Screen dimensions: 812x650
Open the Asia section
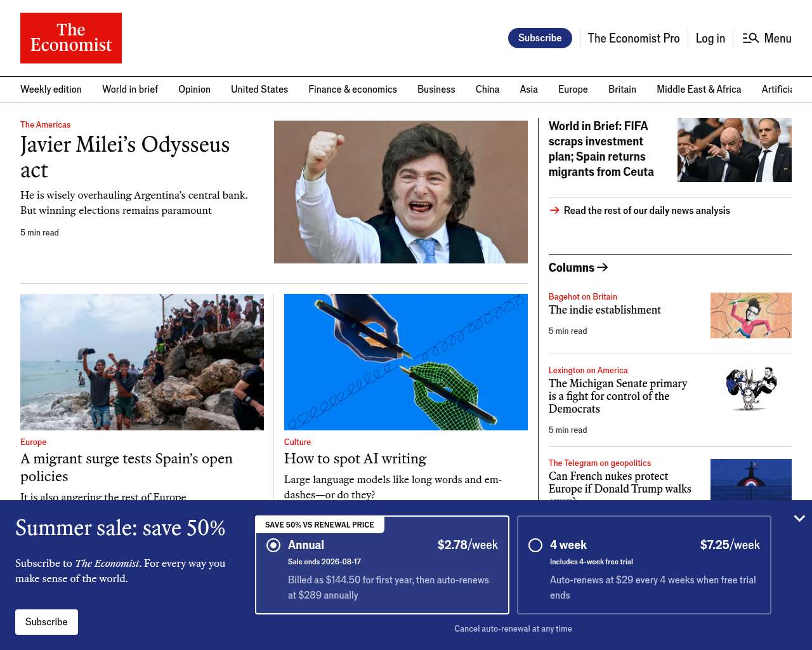coord(529,90)
